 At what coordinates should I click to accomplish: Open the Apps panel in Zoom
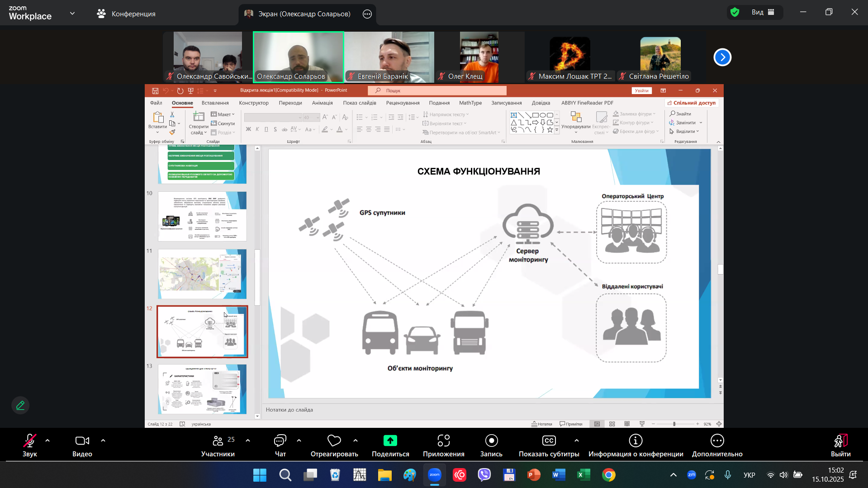(443, 445)
